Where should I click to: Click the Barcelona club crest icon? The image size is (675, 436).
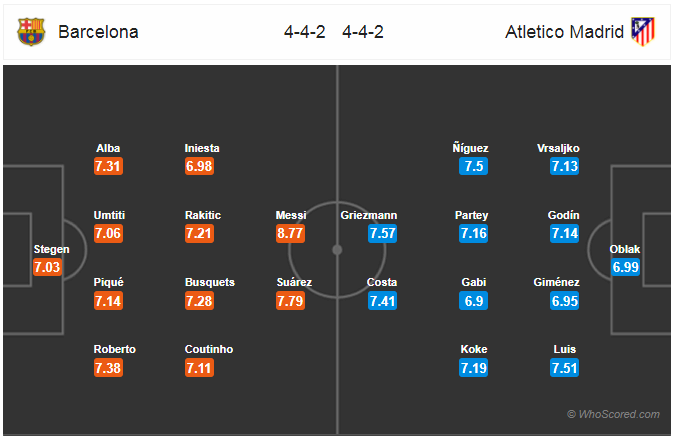(x=31, y=32)
